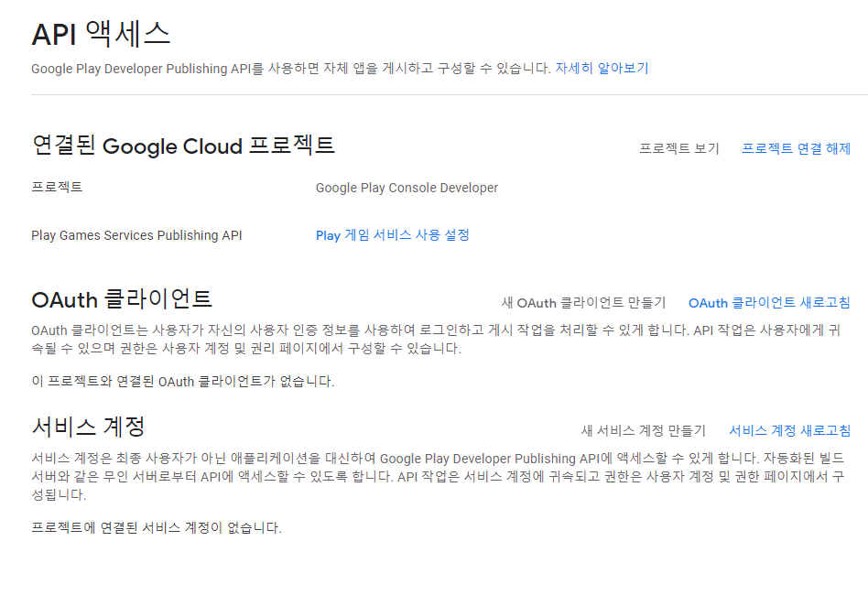Viewport: 868px width, 606px height.
Task: Open the 자세히 알아보기 link
Action: [x=602, y=68]
